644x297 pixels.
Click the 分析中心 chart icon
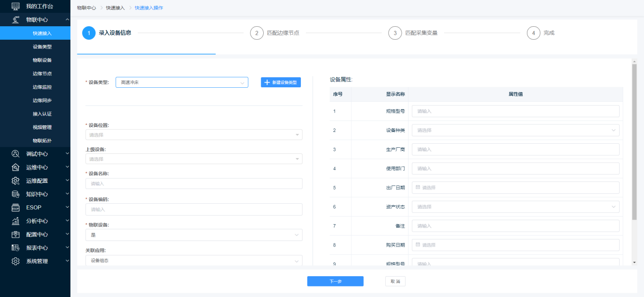[x=15, y=221]
